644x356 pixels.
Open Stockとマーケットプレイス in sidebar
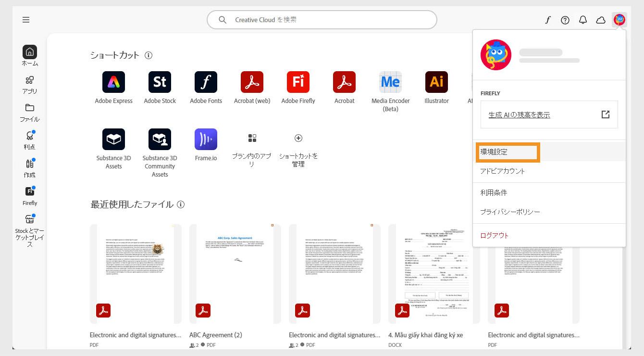tap(30, 230)
